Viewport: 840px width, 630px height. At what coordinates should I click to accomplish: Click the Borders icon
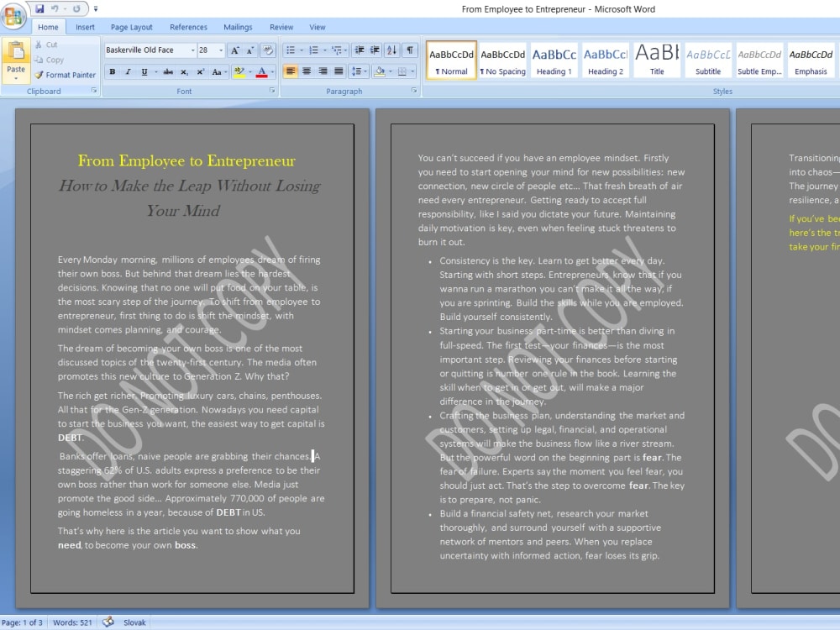pyautogui.click(x=402, y=71)
